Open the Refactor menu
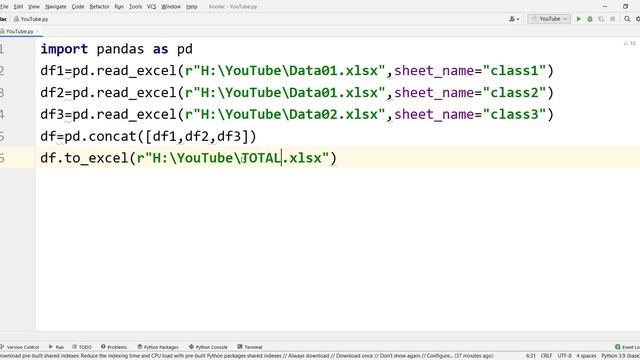 [x=99, y=7]
